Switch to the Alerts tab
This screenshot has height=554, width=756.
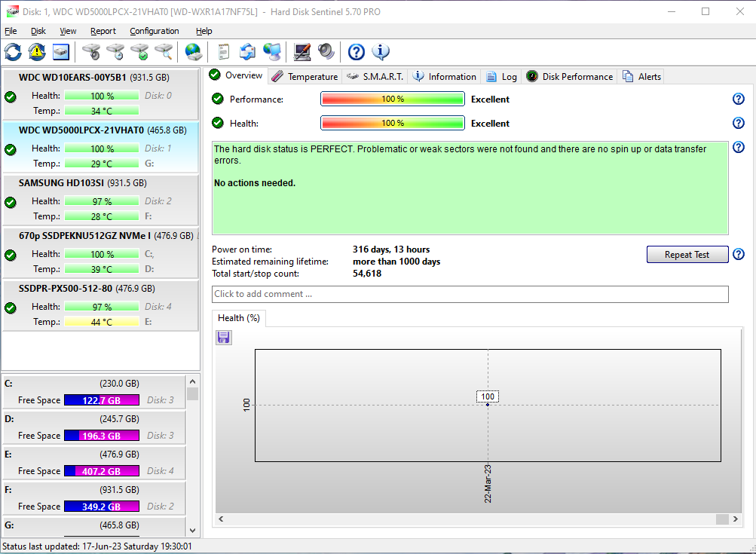pyautogui.click(x=641, y=77)
